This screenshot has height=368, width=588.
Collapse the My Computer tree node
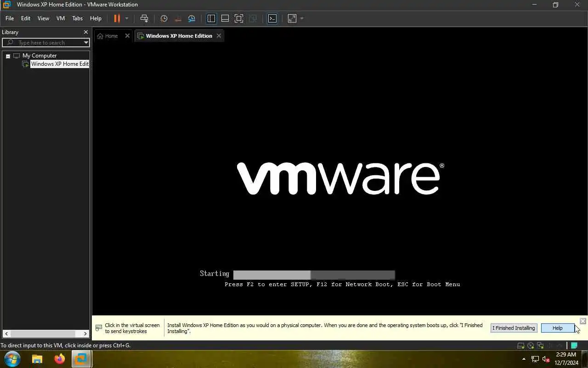(8, 56)
